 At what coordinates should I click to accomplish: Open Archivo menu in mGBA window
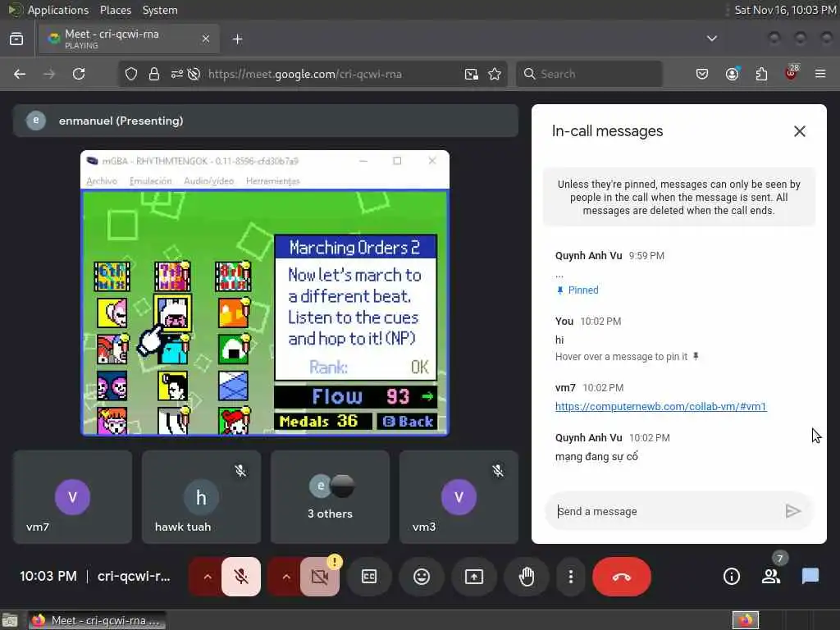(x=102, y=181)
